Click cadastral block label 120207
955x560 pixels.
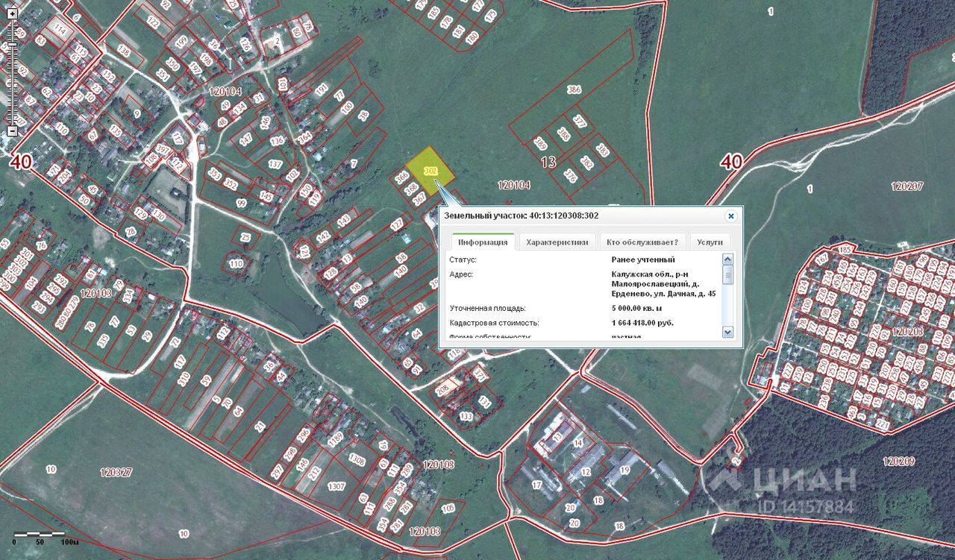[907, 186]
